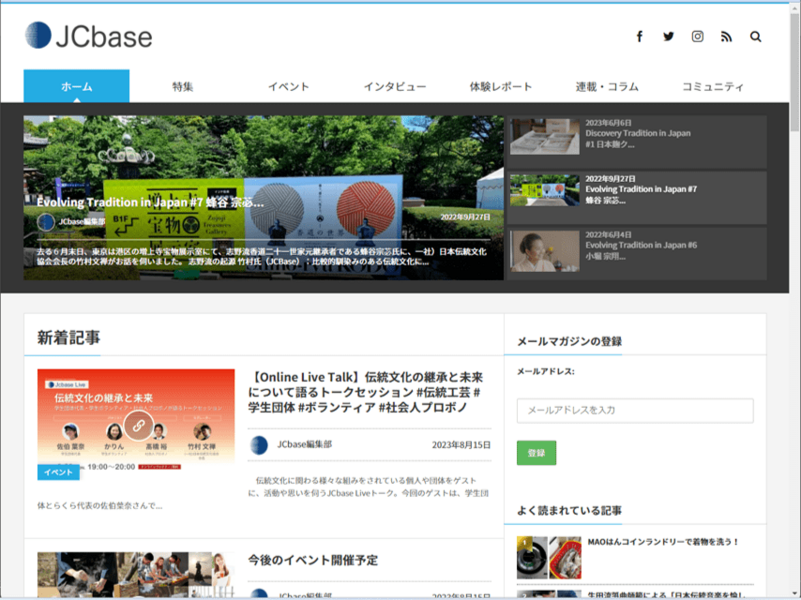Open the 特集 menu item

182,87
